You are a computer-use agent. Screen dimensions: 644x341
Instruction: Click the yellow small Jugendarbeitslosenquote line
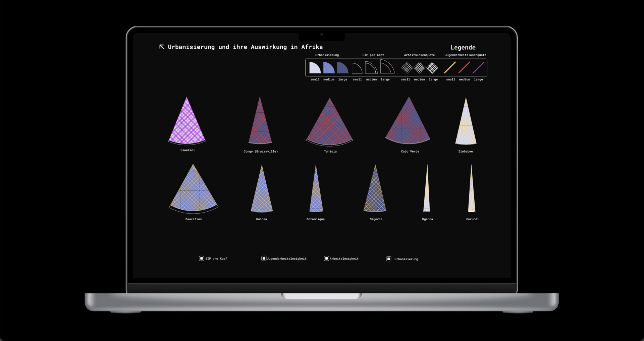(450, 67)
